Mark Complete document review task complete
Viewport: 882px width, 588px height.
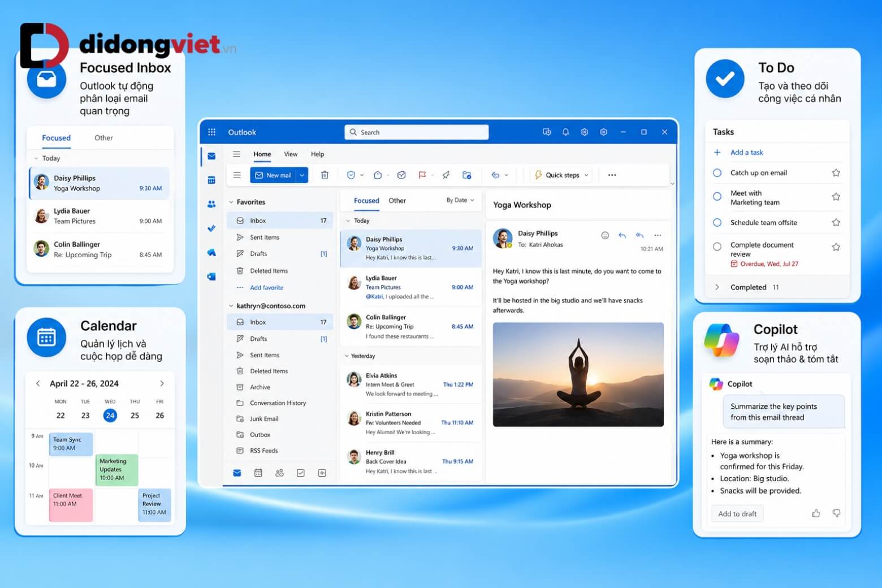pos(717,247)
